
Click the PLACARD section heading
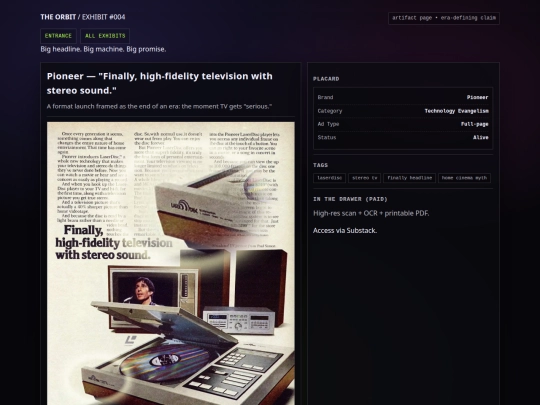tap(326, 79)
